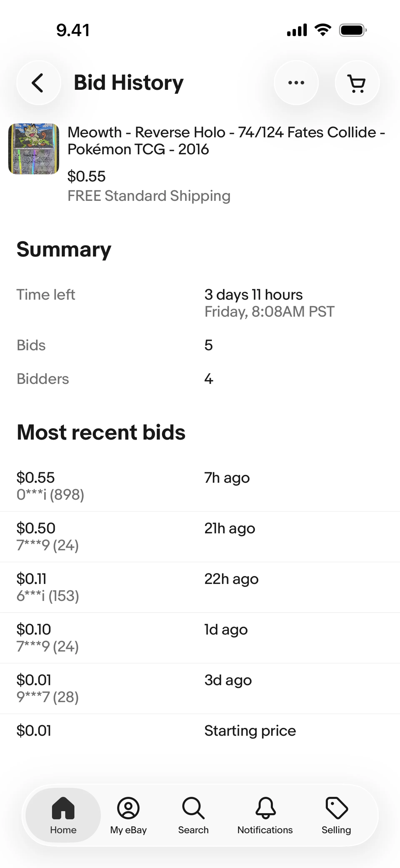
Task: Open the My eBay tab
Action: 128,815
